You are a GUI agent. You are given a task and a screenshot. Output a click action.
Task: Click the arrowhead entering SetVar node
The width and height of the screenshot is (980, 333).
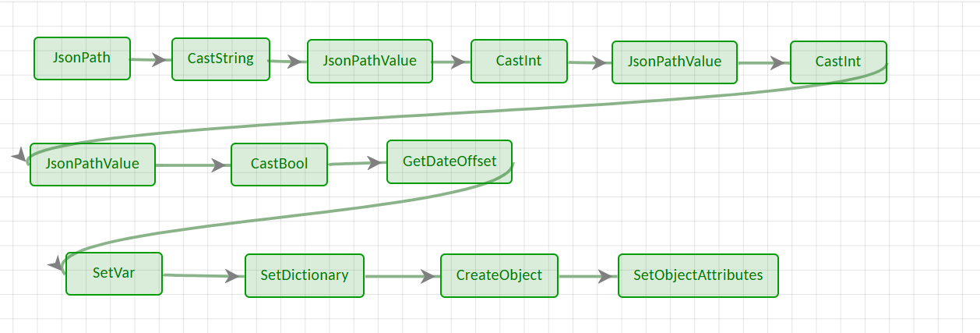pyautogui.click(x=56, y=265)
